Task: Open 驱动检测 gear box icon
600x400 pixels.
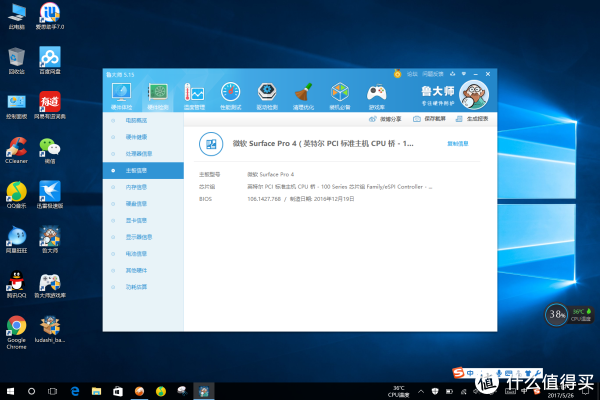Action: [267, 96]
